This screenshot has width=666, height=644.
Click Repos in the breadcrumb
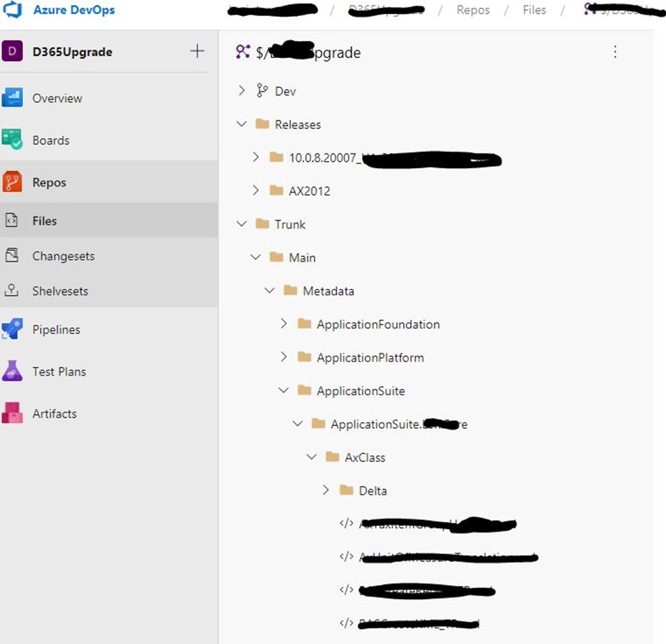pos(473,10)
